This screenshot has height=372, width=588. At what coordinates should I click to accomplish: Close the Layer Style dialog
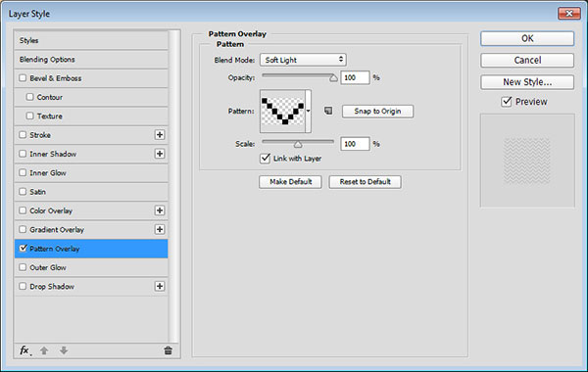[569, 14]
